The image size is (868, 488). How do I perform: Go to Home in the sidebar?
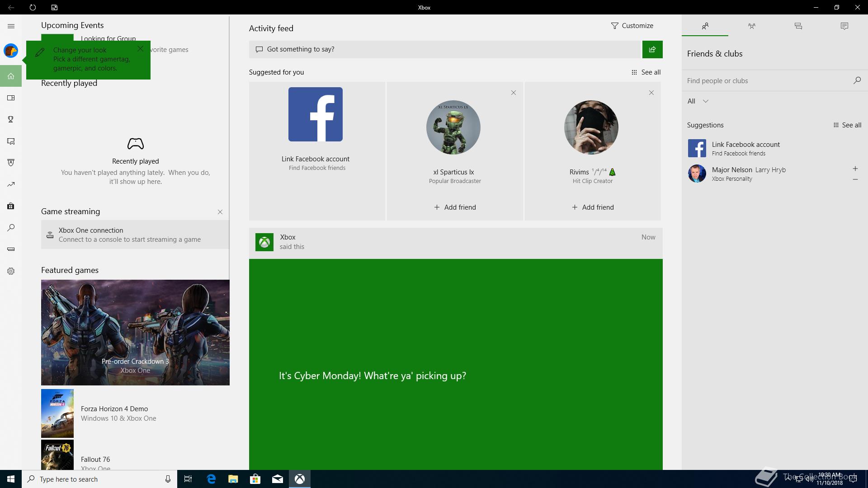(11, 76)
